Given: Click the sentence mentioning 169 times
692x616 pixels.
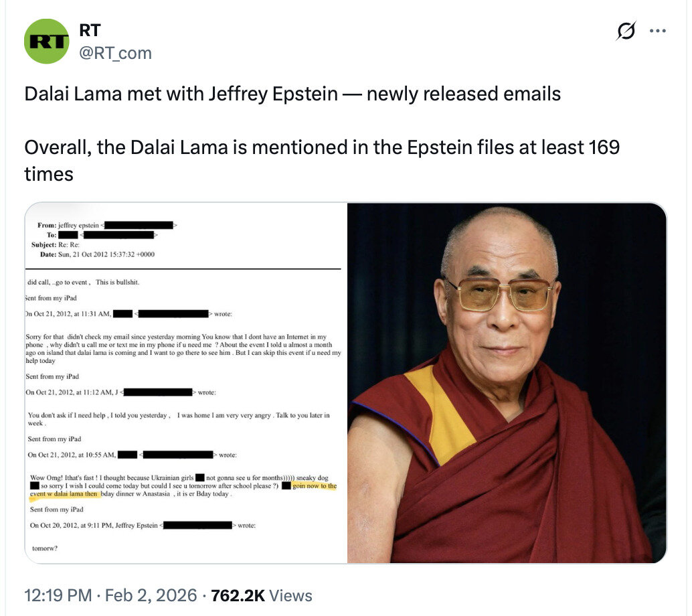Looking at the screenshot, I should [x=322, y=160].
